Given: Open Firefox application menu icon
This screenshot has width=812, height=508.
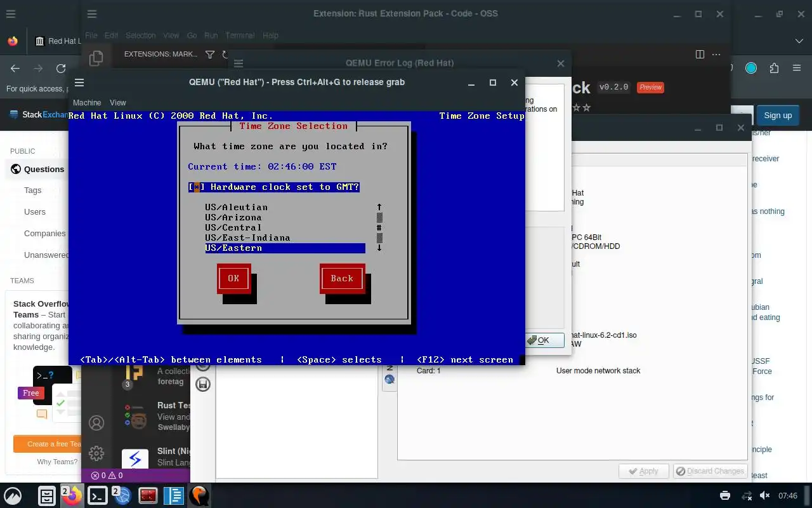Looking at the screenshot, I should pyautogui.click(x=797, y=69).
